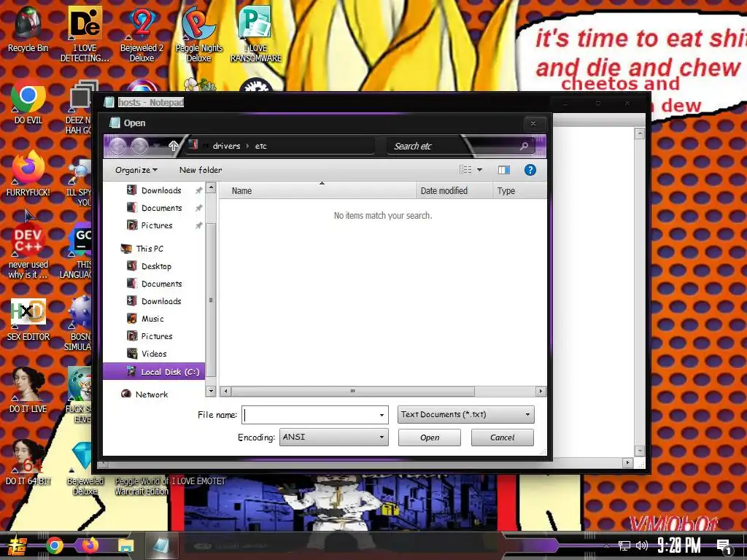This screenshot has height=560, width=747.
Task: Select Network in navigation pane
Action: coord(151,394)
